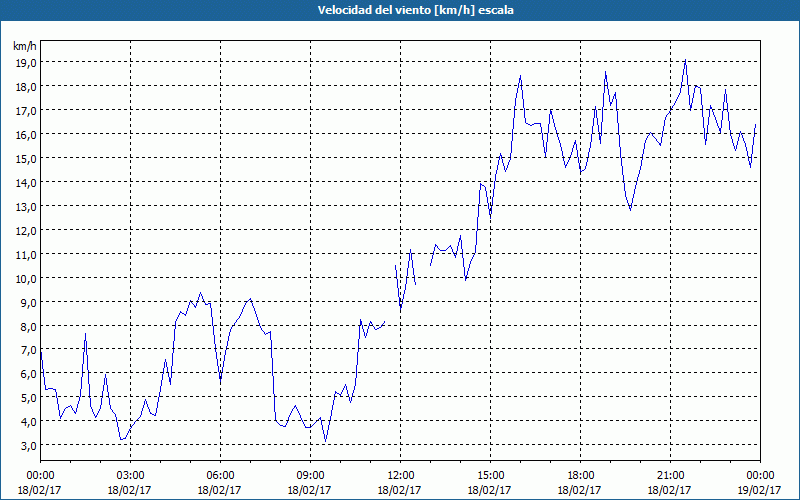Screen dimensions: 800x500
Task: Click the 03:00 time axis label
Action: click(x=131, y=476)
